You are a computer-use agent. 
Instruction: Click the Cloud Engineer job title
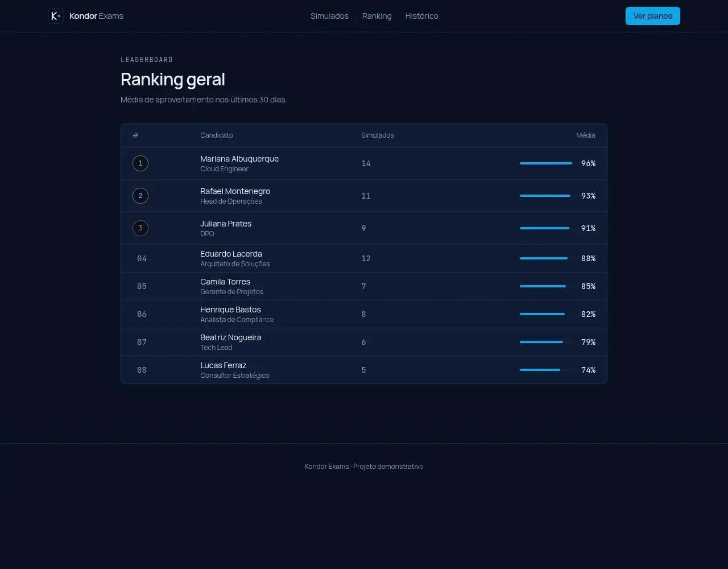tap(224, 169)
